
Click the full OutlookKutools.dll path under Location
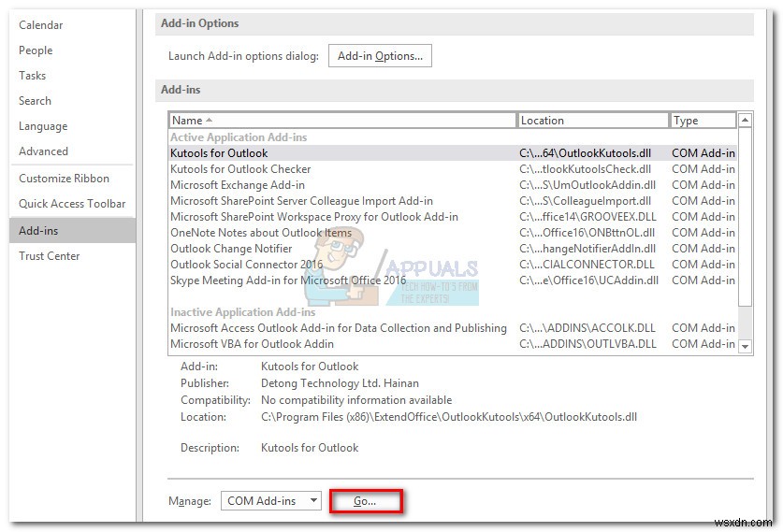pos(449,417)
